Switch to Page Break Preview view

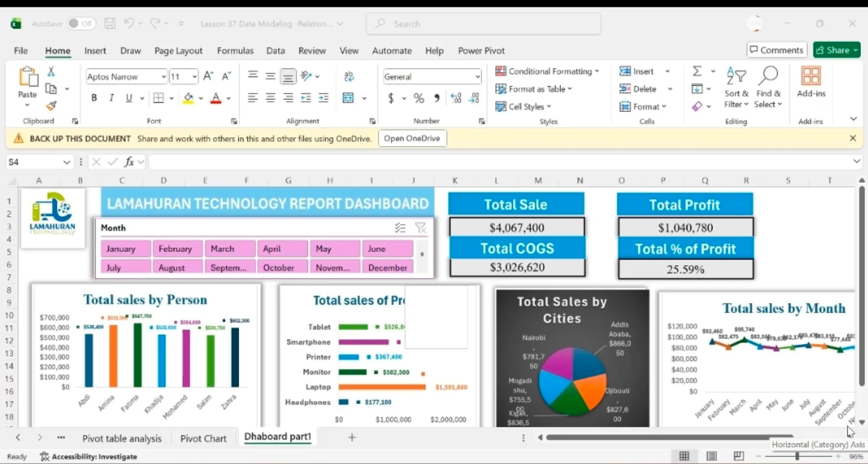click(739, 456)
